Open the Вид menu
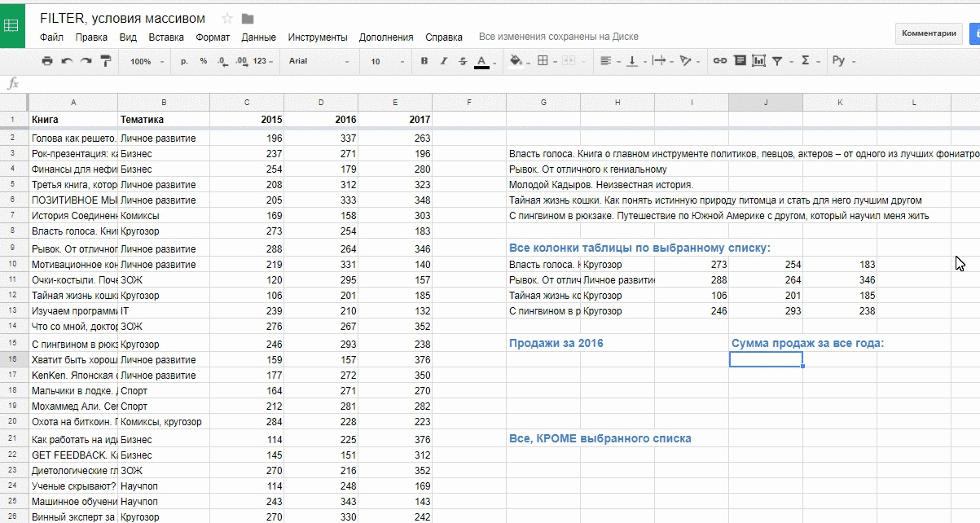980x523 pixels. (x=128, y=37)
